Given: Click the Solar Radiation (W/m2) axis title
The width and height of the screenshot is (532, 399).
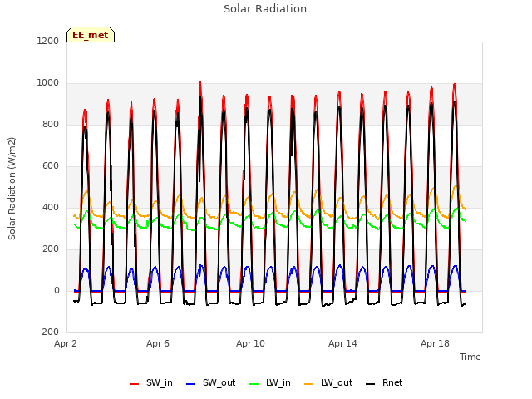Looking at the screenshot, I should tap(12, 189).
